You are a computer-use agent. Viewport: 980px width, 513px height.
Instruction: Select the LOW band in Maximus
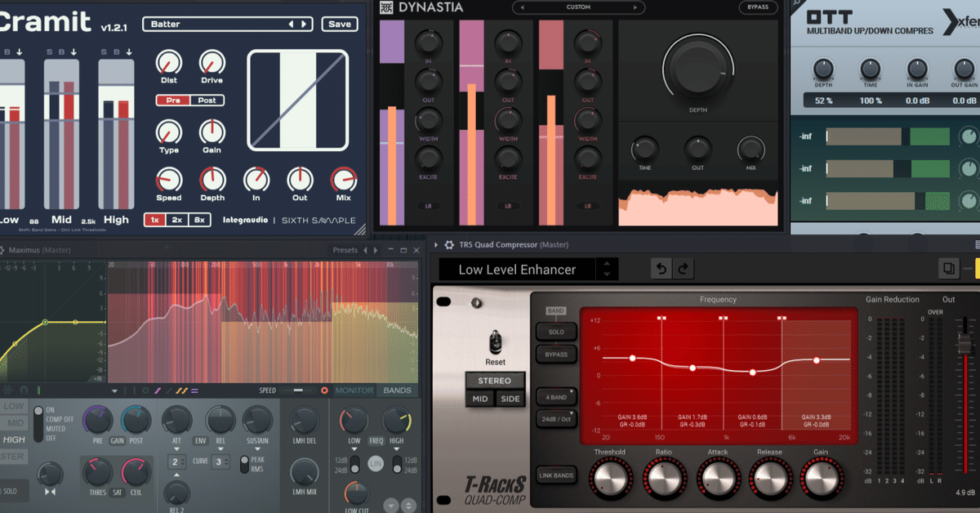14,406
